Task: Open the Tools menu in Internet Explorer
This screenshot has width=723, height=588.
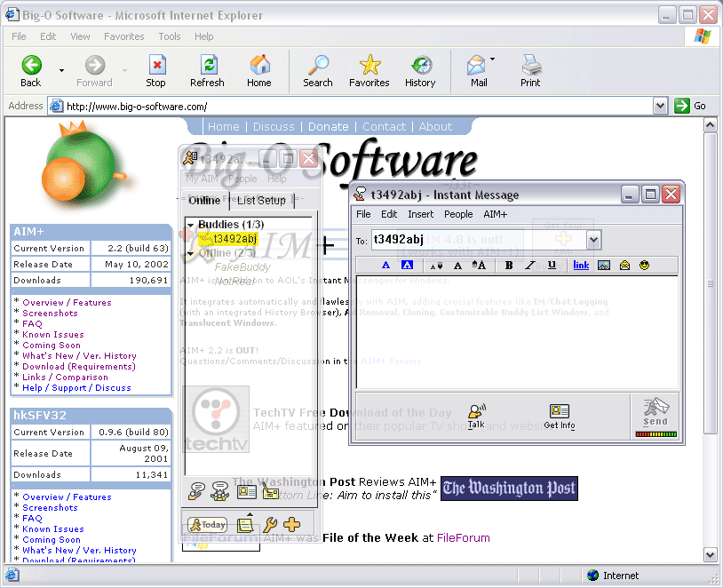Action: [x=170, y=36]
